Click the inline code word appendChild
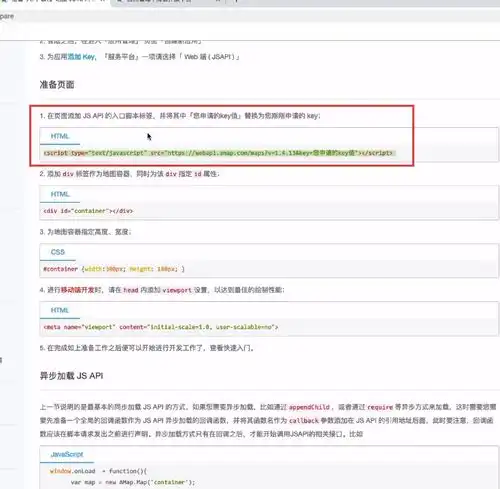The height and width of the screenshot is (489, 500). coord(309,407)
